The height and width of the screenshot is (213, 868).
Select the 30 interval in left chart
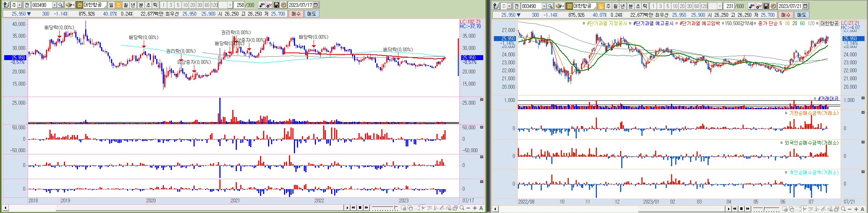point(200,5)
